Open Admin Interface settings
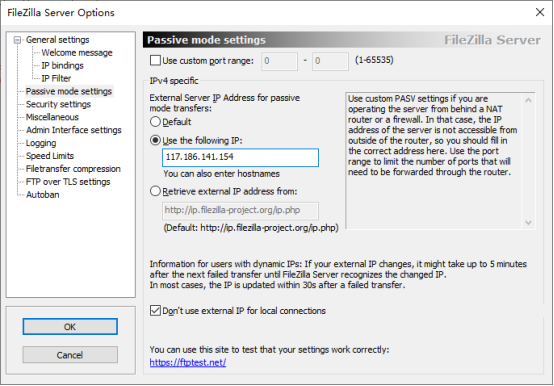Viewport: 554px width, 386px height. point(73,130)
